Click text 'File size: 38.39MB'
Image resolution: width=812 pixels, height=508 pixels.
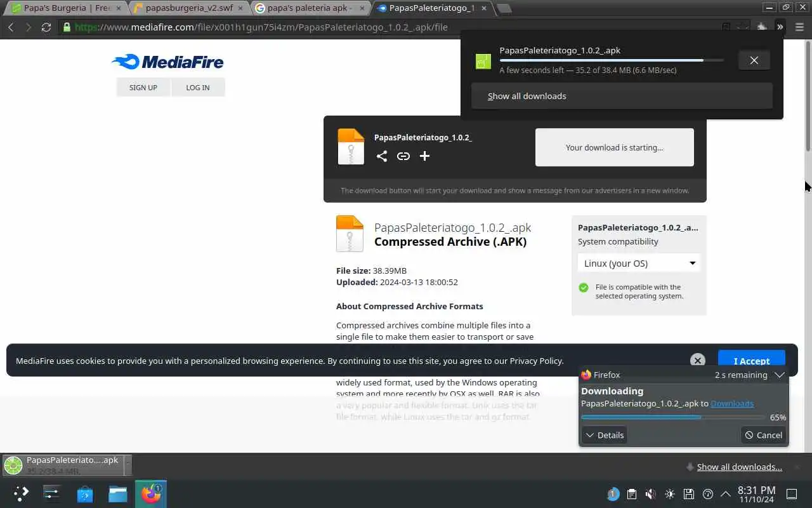[371, 271]
